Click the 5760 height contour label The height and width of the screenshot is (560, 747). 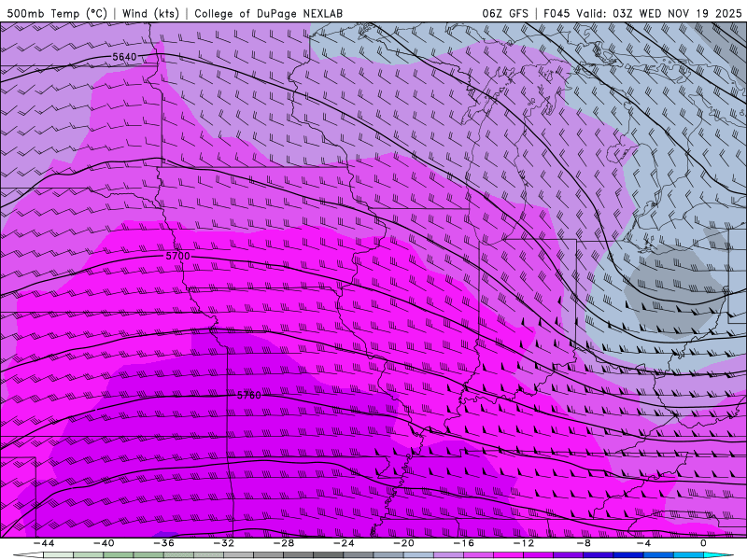click(249, 395)
